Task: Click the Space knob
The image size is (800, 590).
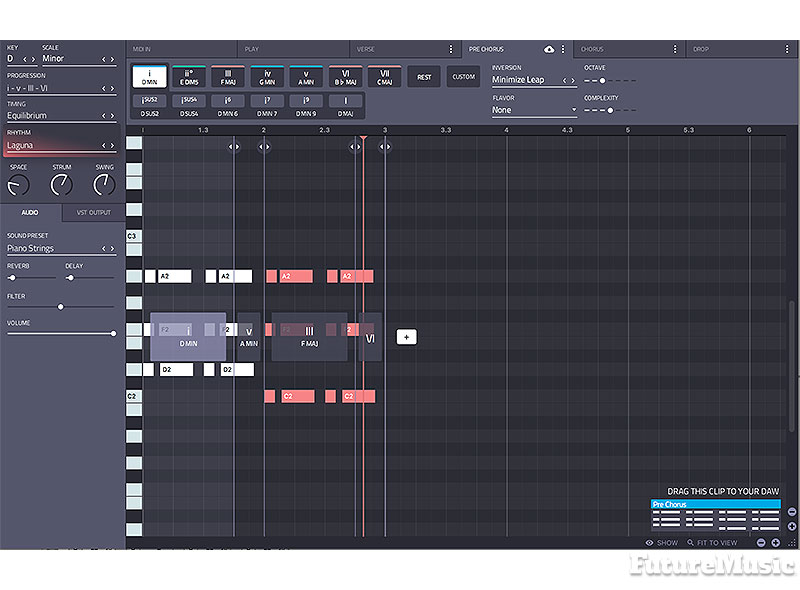Action: (x=18, y=185)
